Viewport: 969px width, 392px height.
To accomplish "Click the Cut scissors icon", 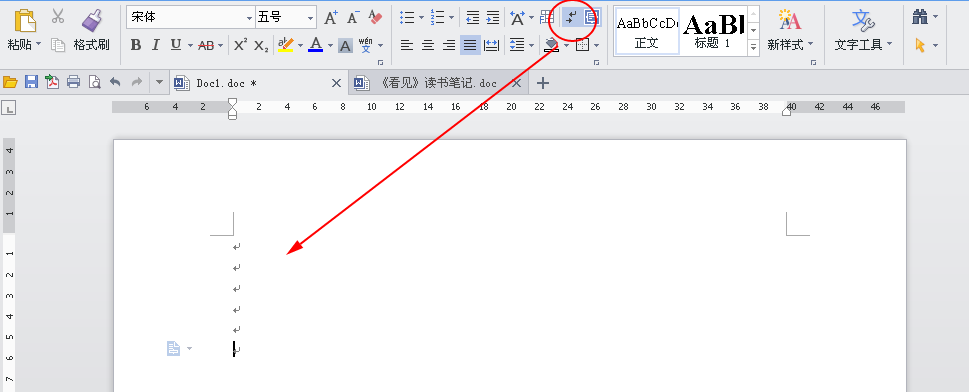I will [58, 16].
